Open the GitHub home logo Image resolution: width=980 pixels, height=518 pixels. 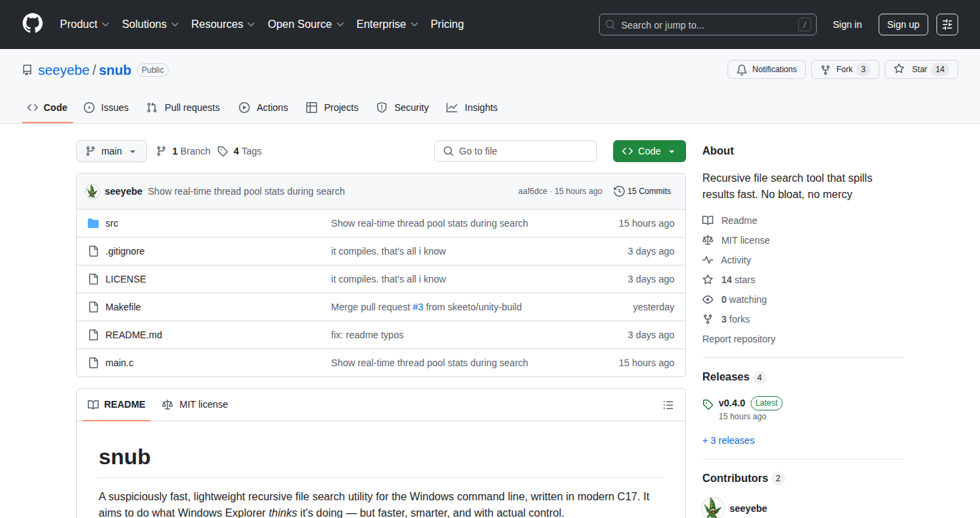point(33,24)
